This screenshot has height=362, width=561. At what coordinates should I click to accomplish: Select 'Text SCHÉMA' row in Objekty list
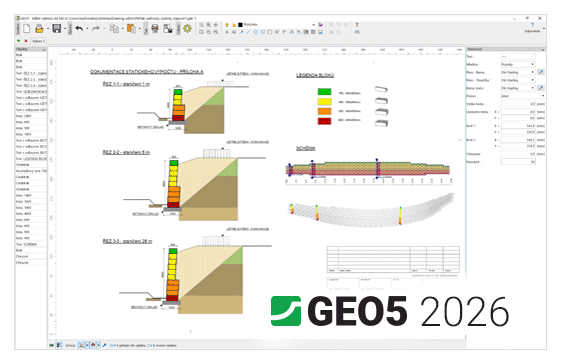coord(31,244)
